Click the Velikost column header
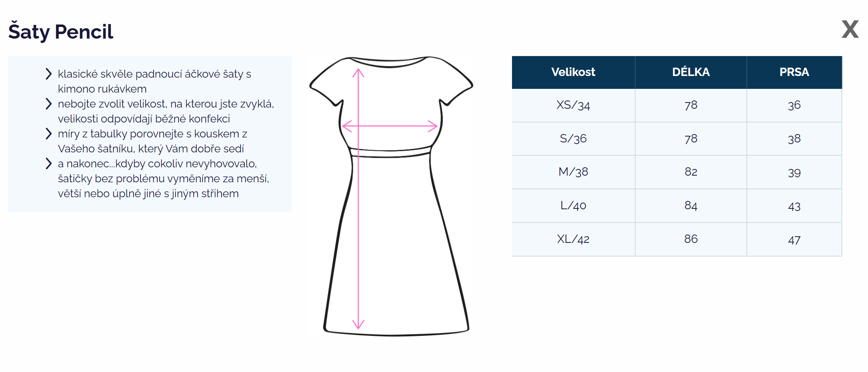This screenshot has height=372, width=868. [573, 72]
